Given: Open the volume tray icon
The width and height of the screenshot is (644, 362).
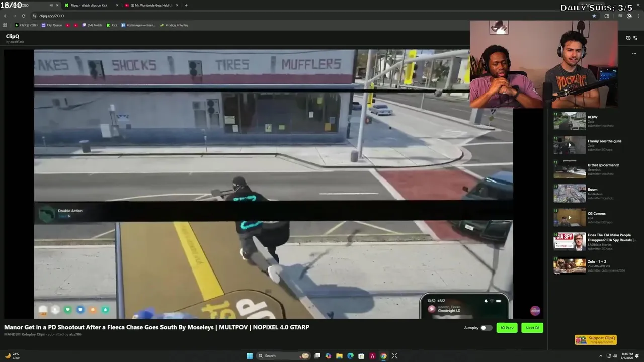Looking at the screenshot, I should pyautogui.click(x=614, y=356).
